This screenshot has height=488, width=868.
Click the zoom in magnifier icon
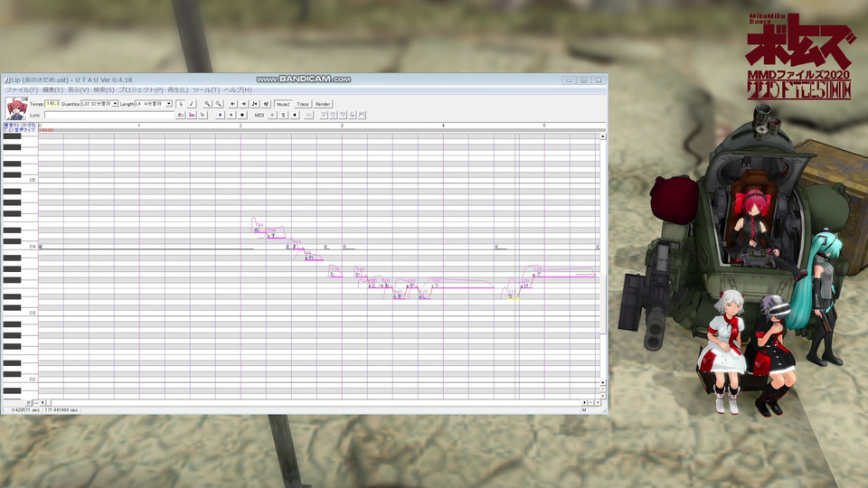tap(207, 104)
